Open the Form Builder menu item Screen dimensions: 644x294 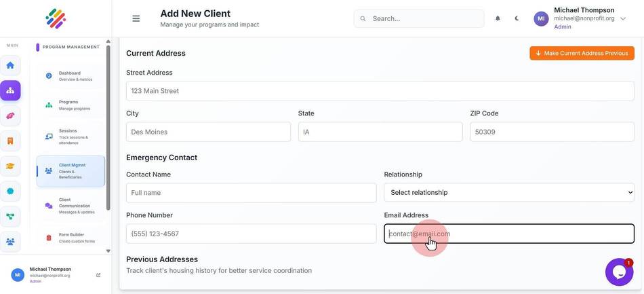(71, 238)
